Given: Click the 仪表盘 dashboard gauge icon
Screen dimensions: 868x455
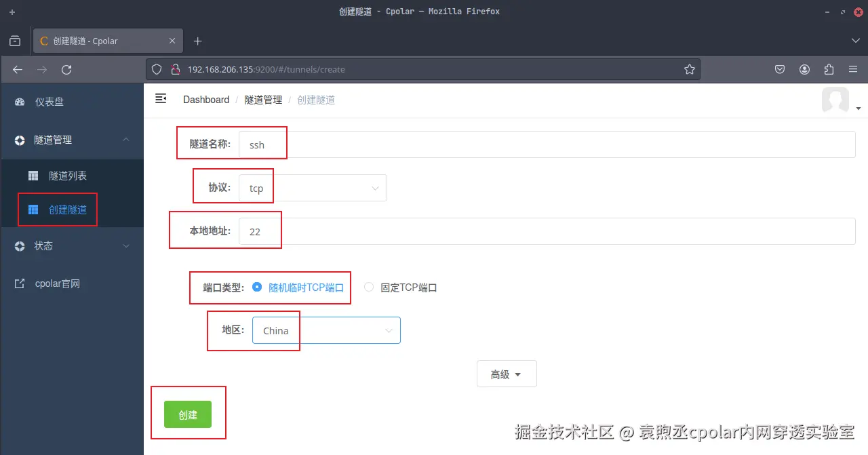Looking at the screenshot, I should point(20,102).
